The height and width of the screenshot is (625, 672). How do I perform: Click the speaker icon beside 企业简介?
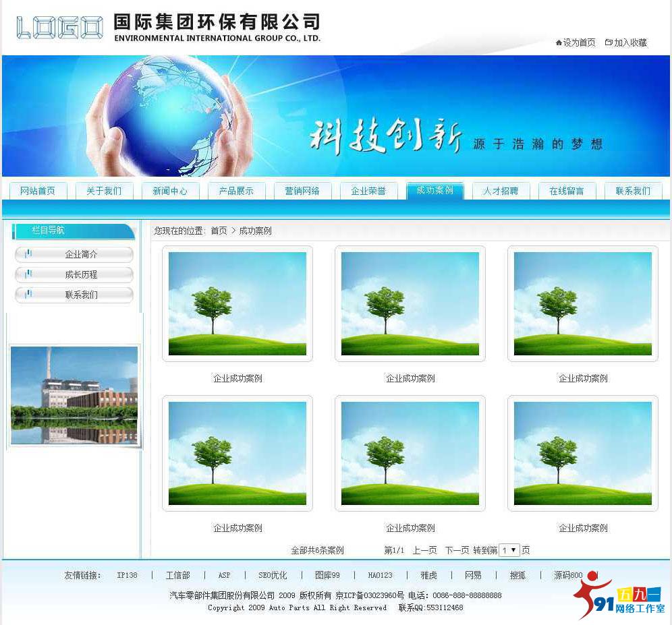pos(28,254)
